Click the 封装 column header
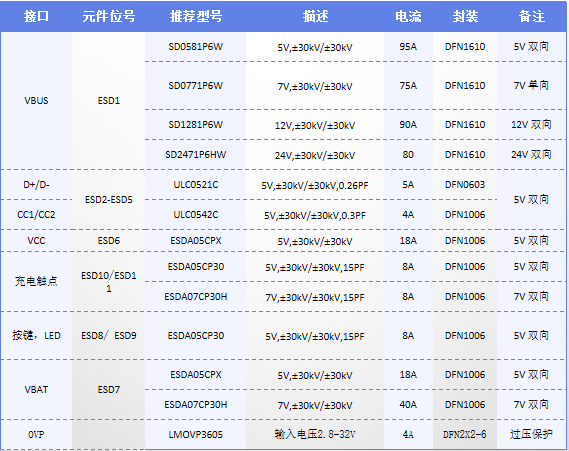The width and height of the screenshot is (569, 451). pos(465,16)
